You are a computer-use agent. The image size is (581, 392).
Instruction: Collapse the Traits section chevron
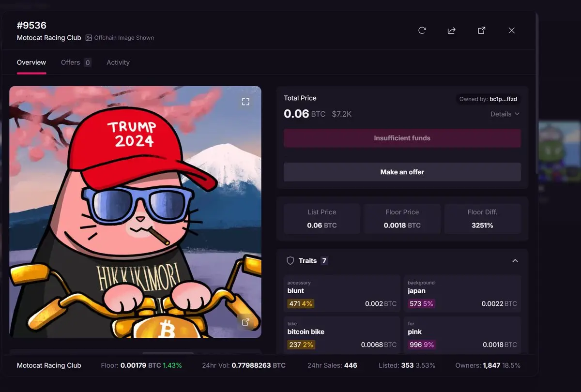pos(515,261)
